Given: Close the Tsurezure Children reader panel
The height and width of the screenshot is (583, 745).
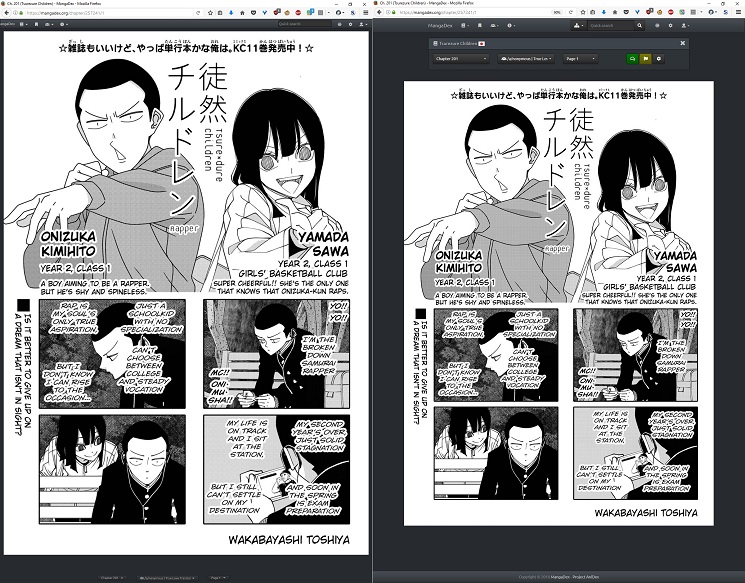Looking at the screenshot, I should pos(683,43).
